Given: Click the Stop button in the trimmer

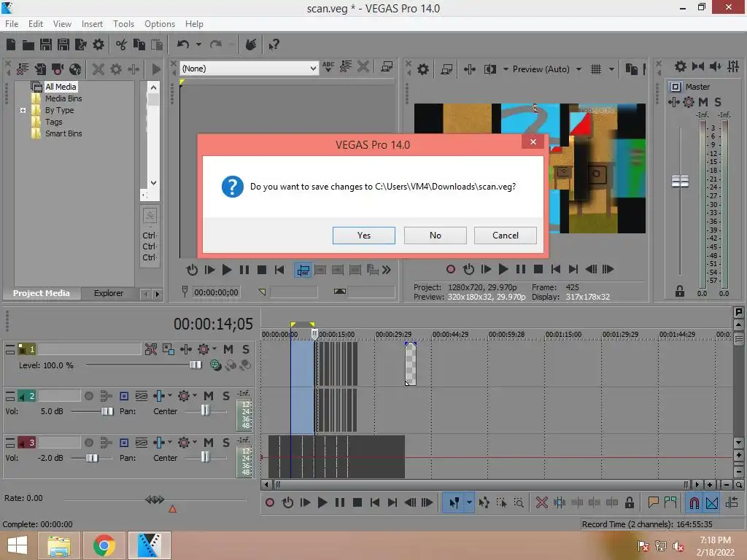Looking at the screenshot, I should coord(262,270).
